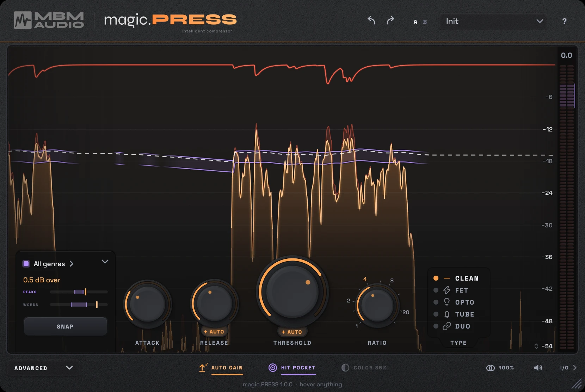Click the redo arrow icon
This screenshot has width=585, height=392.
coord(390,20)
